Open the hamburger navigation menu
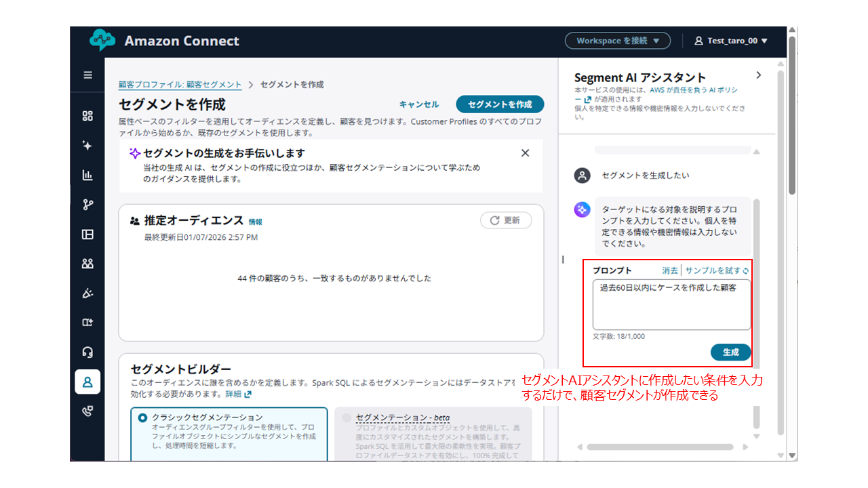Image resolution: width=868 pixels, height=488 pixels. point(87,75)
